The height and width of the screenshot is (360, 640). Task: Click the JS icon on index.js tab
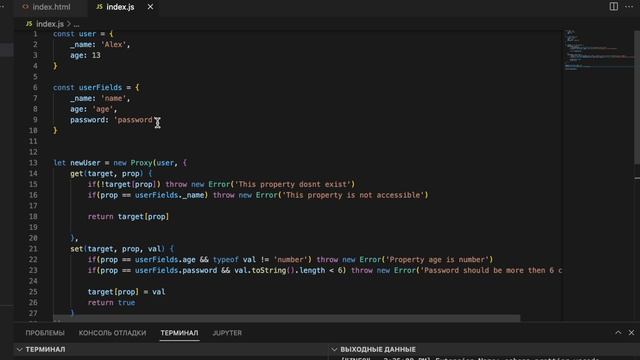tap(99, 7)
